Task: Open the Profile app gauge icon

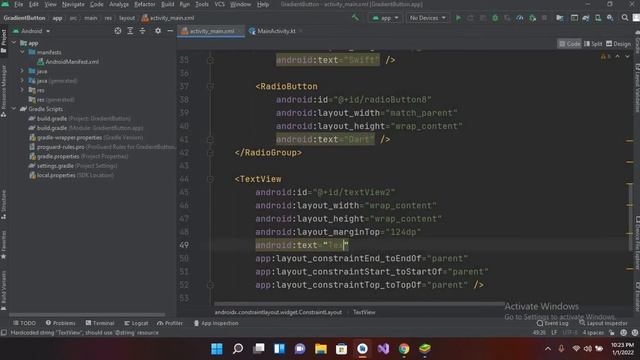Action: (520, 18)
